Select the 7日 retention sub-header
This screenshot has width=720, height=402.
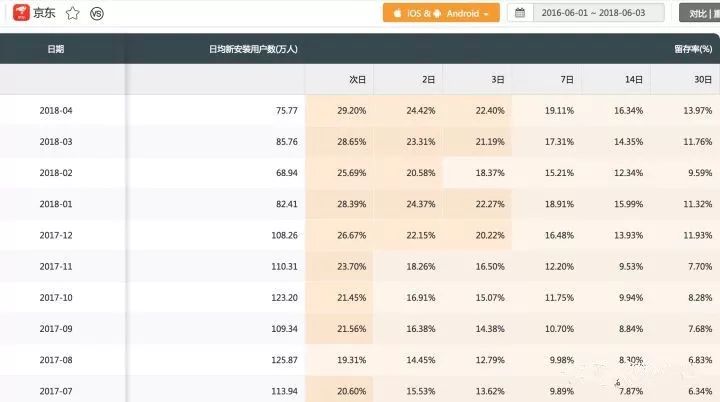[x=566, y=79]
